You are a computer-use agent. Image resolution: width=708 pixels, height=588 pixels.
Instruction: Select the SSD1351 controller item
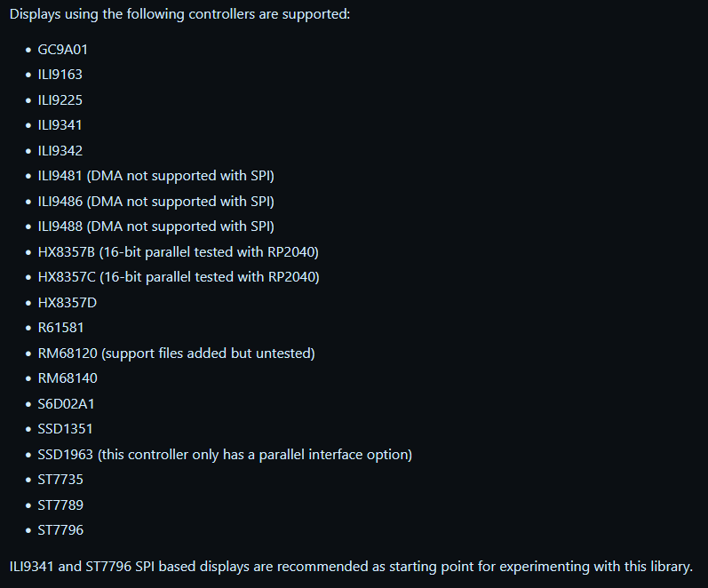click(x=65, y=429)
